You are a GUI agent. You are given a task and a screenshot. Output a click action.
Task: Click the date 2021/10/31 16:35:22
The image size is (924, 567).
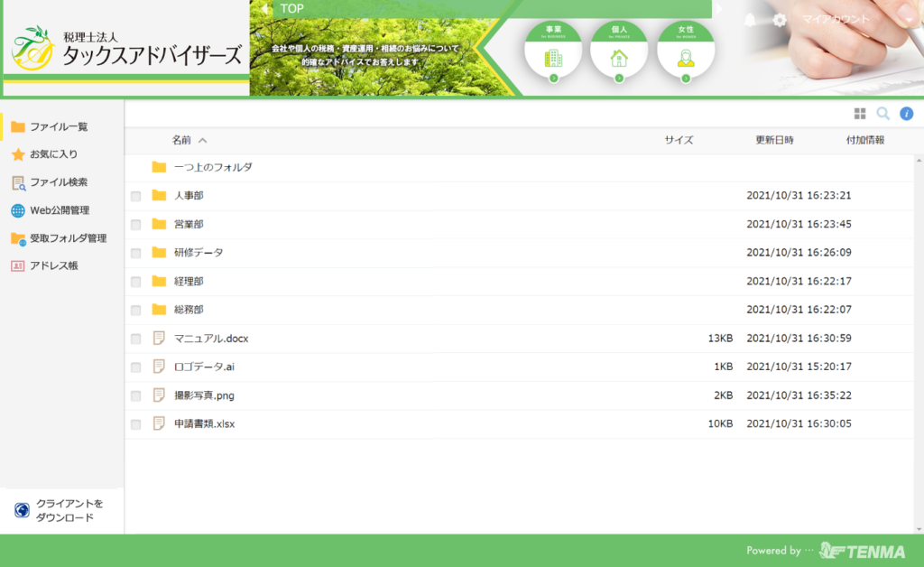[799, 395]
